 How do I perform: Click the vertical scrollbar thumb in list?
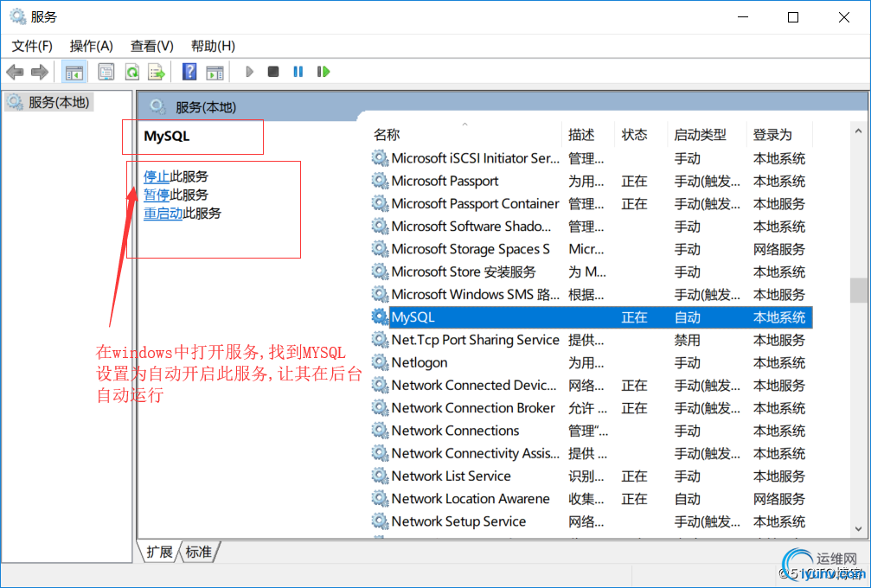tap(858, 291)
